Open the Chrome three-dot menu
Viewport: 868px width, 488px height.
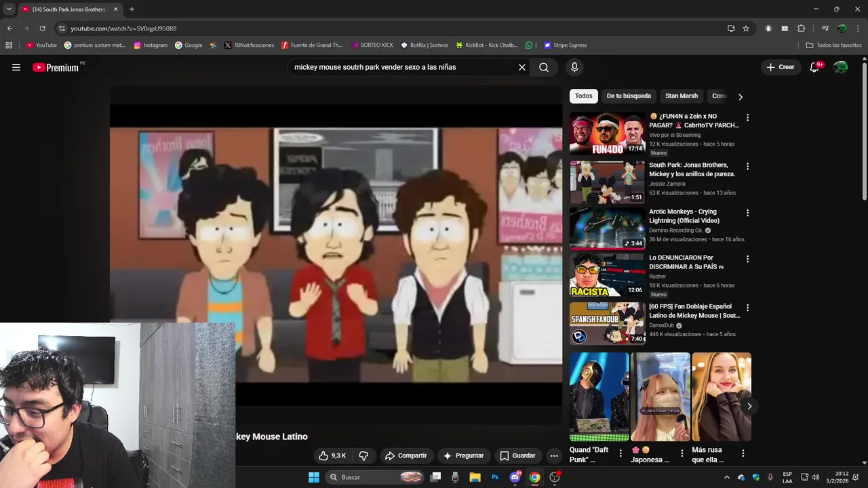(859, 28)
